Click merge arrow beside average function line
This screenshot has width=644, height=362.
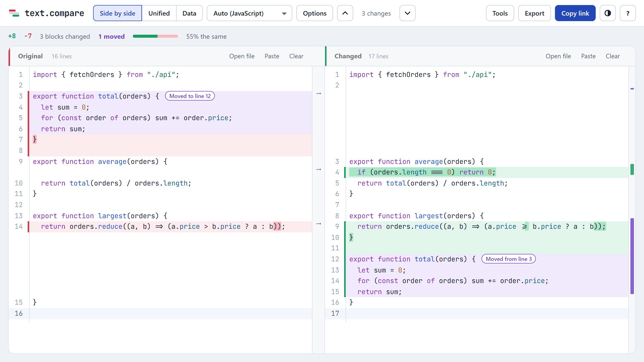click(x=318, y=169)
